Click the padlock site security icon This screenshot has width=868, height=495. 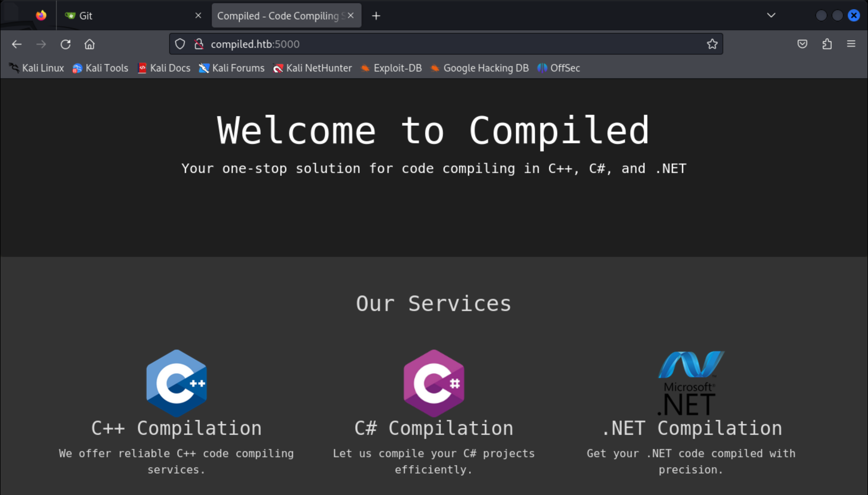click(x=199, y=44)
